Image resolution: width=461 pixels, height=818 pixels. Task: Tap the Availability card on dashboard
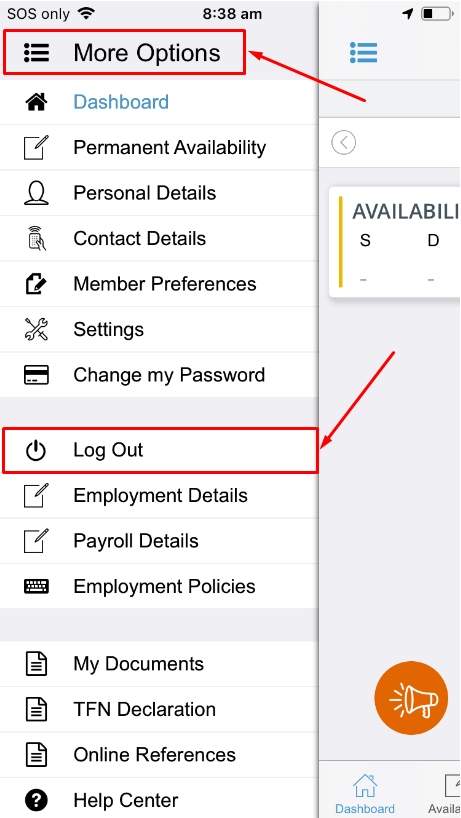(x=395, y=242)
